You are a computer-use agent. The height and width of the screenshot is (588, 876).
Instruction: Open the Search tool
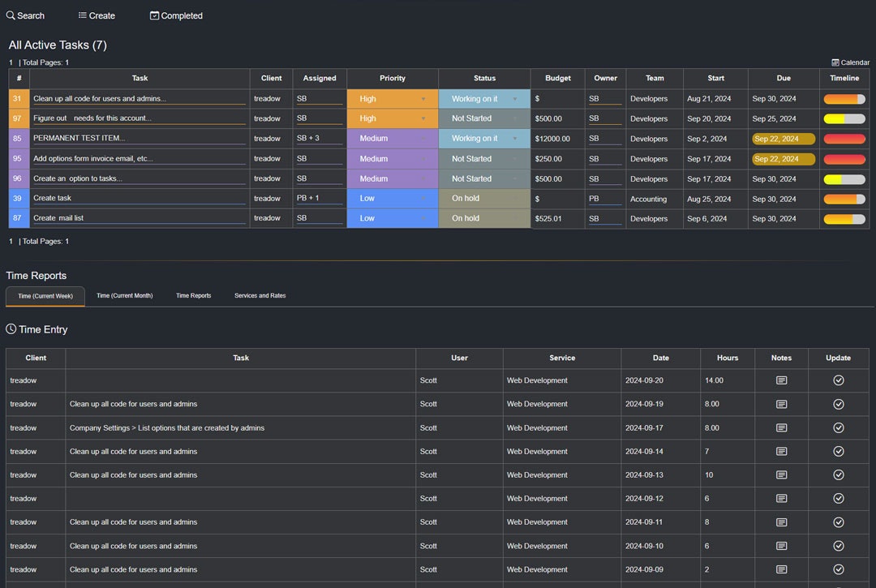tap(25, 15)
